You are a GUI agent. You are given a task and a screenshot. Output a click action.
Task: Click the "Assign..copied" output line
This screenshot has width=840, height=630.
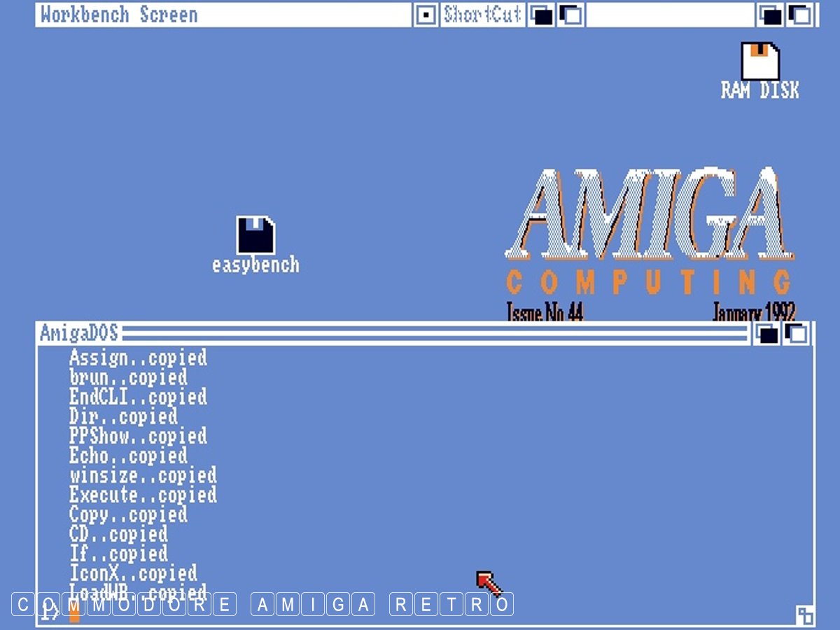138,358
